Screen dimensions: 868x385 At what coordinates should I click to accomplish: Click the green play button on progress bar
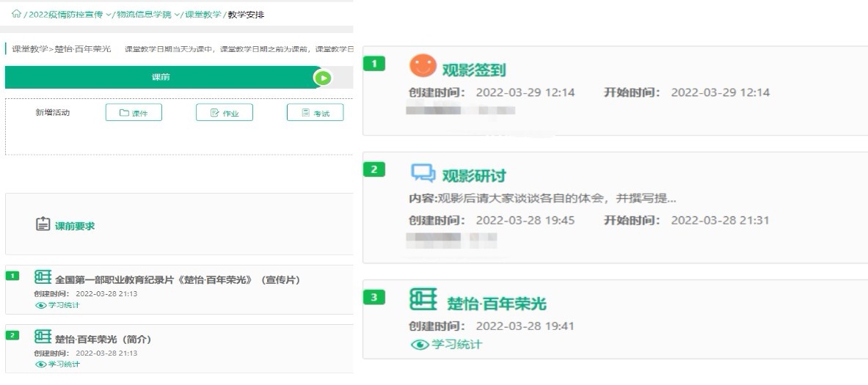(x=323, y=78)
